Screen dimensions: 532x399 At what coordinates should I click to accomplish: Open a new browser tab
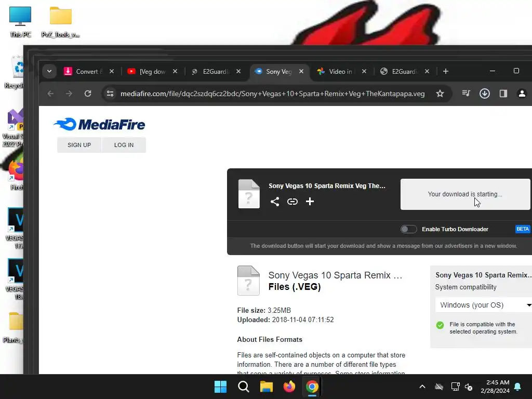(446, 71)
